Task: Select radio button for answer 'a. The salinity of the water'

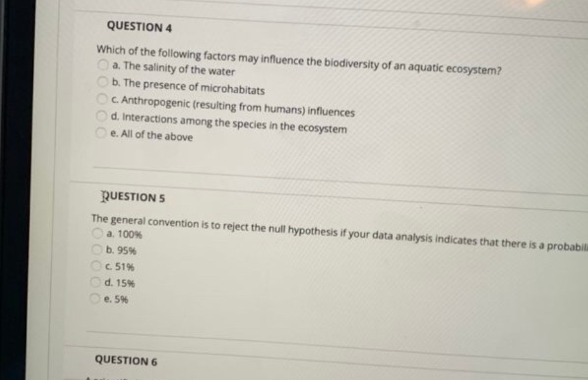Action: [x=103, y=64]
